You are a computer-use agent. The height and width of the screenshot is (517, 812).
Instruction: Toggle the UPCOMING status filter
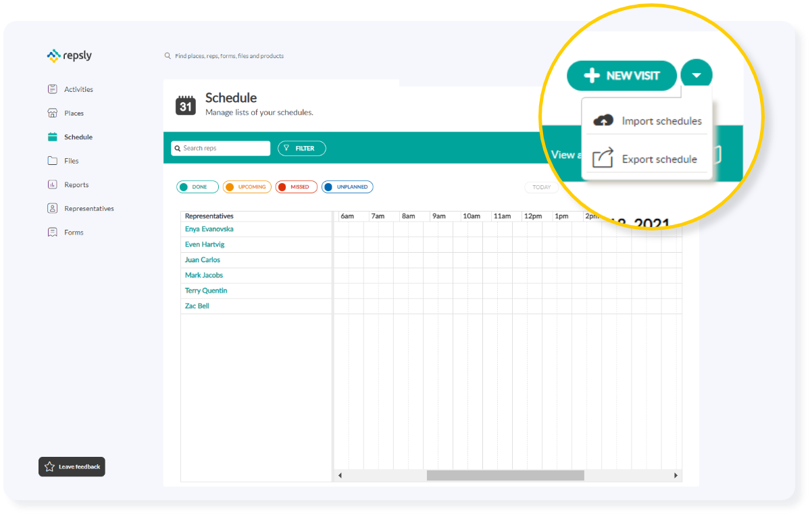pos(247,187)
